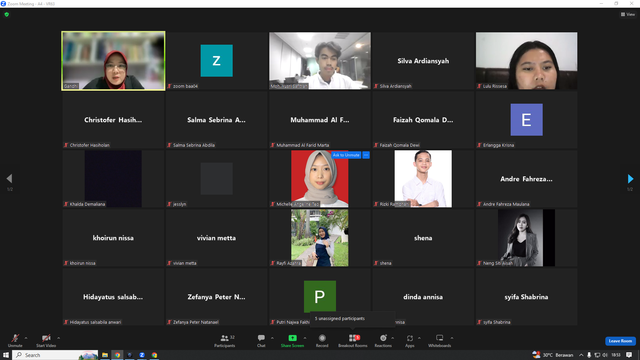
Task: Unmute the microphone in Zoom toolbar
Action: click(15, 340)
